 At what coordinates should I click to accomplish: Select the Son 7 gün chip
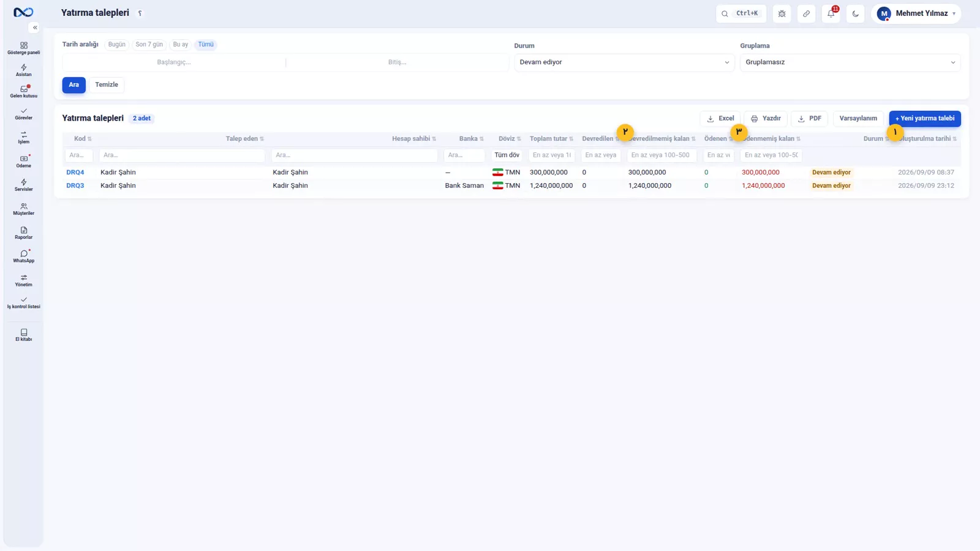149,45
